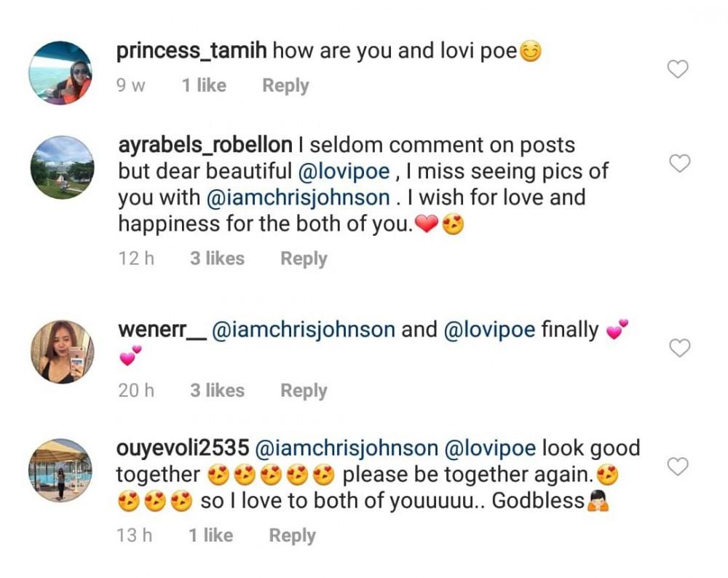Open @iamchrisjohnson mention in wenerr__'s comment
Screen dimensions: 728x578
tap(303, 330)
